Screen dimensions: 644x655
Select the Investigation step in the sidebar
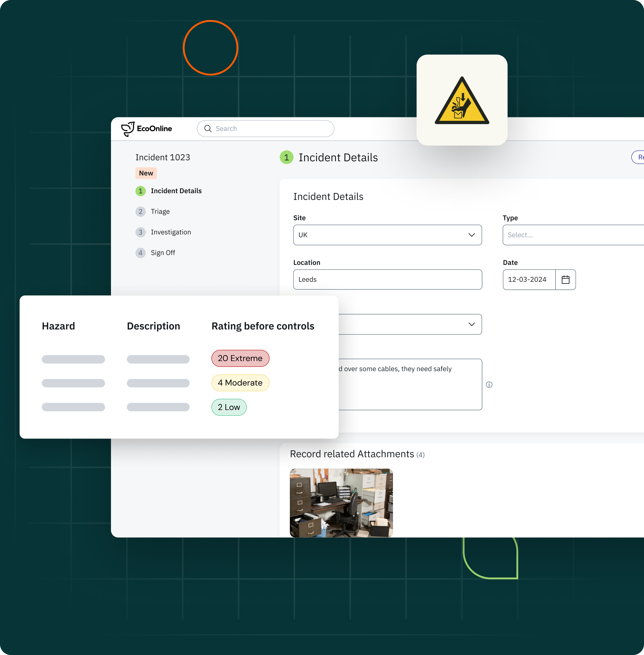pos(170,232)
